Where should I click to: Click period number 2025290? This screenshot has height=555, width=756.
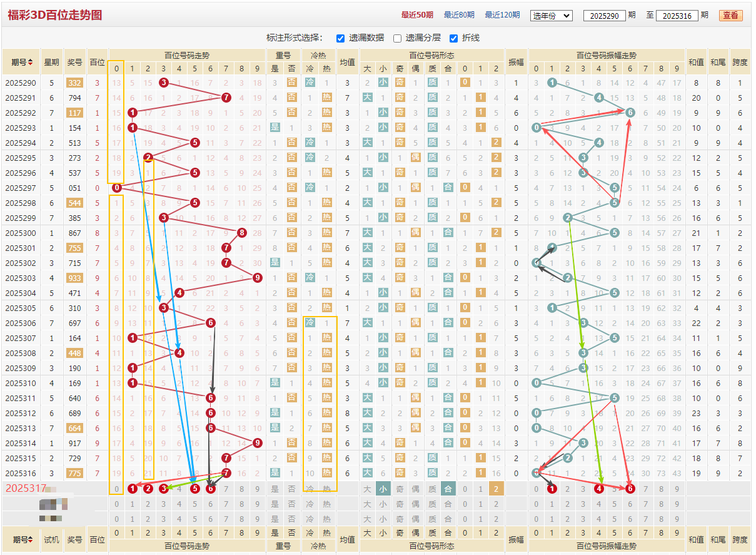[21, 83]
